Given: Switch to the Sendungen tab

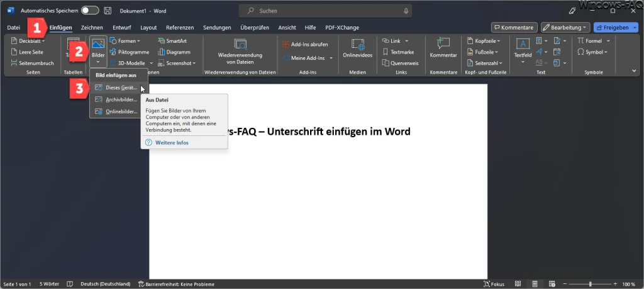Looking at the screenshot, I should point(217,28).
